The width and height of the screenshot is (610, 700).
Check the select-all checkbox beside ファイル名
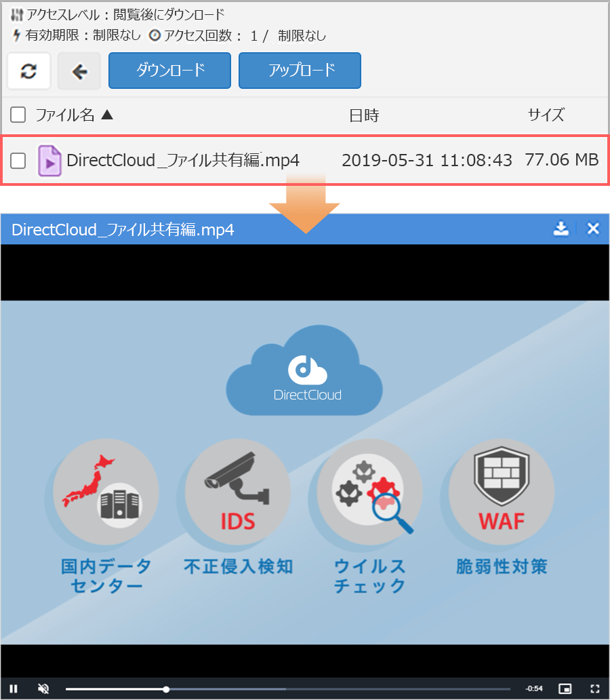point(18,115)
